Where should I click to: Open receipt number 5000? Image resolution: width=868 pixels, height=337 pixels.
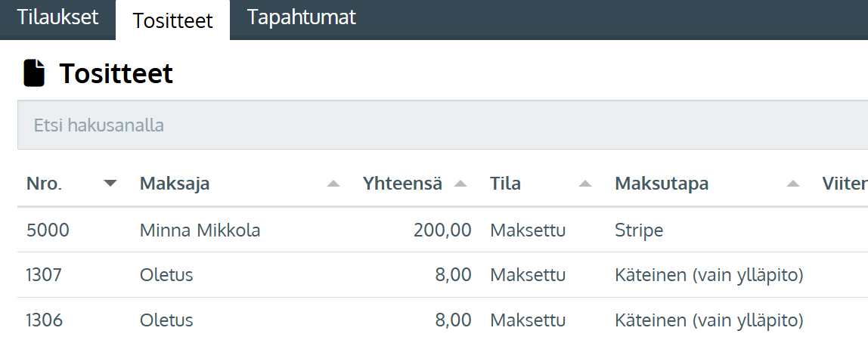tap(48, 230)
